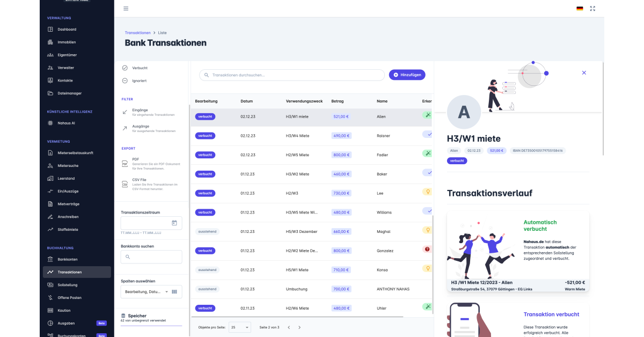The width and height of the screenshot is (644, 337).
Task: Launch Nahaus AI chip icon
Action: 50,123
